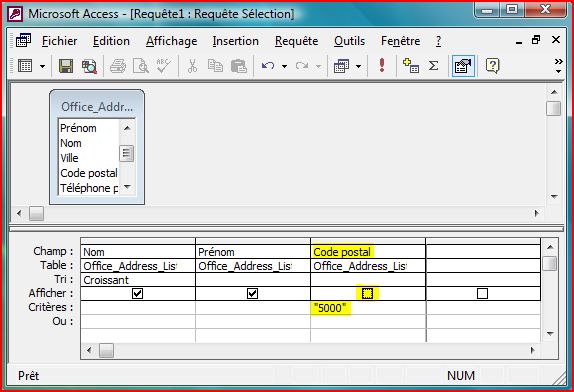Close the inner query window X

coord(556,40)
